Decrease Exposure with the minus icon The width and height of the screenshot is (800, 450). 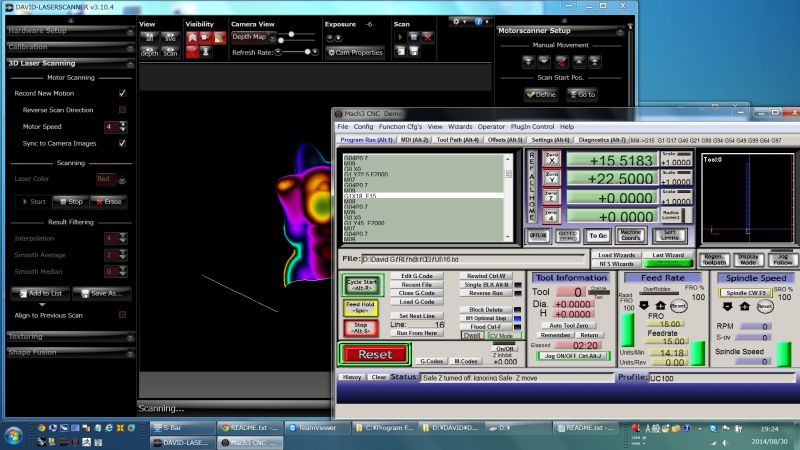[330, 38]
